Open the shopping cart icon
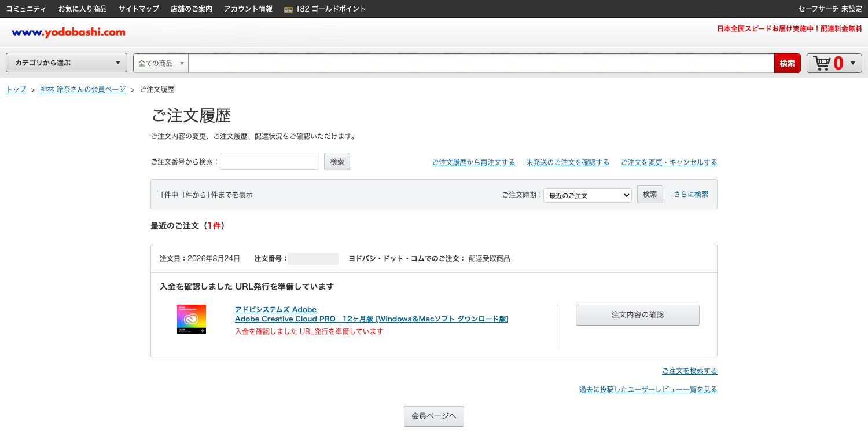 822,63
